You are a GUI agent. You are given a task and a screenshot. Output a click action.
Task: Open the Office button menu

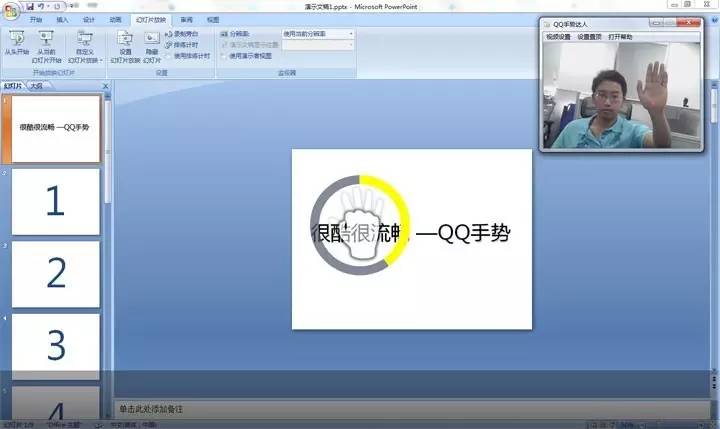pos(10,11)
